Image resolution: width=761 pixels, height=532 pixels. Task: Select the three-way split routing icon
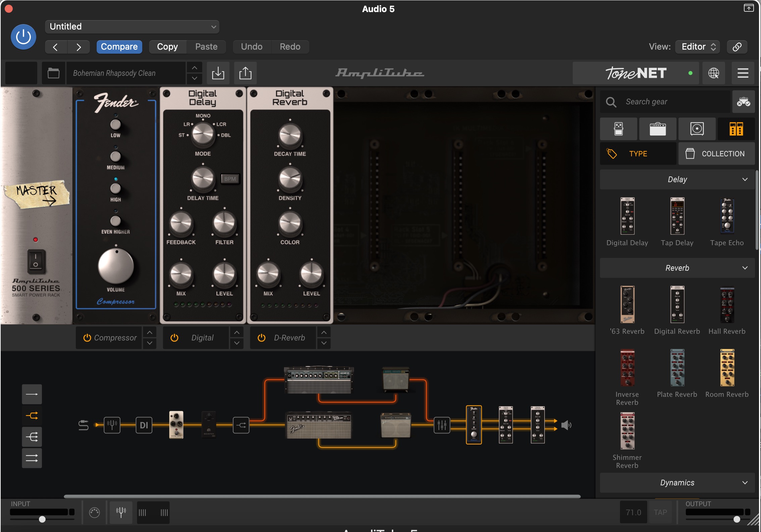[32, 437]
